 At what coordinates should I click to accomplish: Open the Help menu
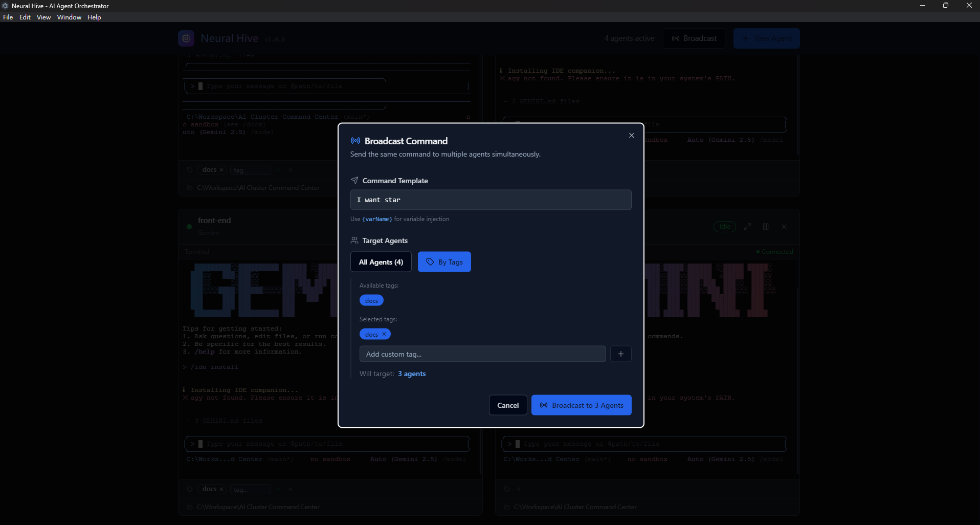(x=94, y=17)
